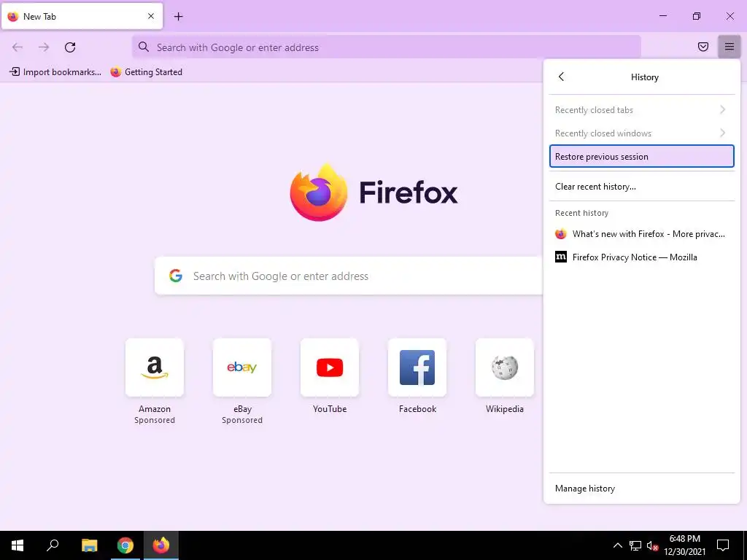This screenshot has height=560, width=747.
Task: Select Restore previous session
Action: pos(642,156)
